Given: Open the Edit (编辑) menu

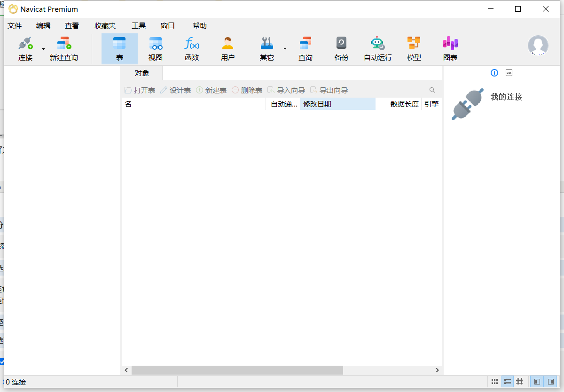Looking at the screenshot, I should coord(43,26).
